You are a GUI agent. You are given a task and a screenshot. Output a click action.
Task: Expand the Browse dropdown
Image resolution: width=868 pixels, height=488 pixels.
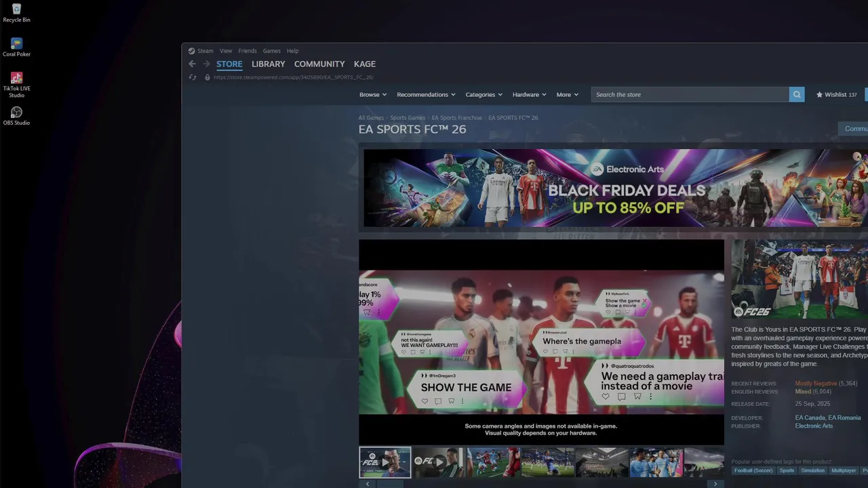[x=373, y=95]
